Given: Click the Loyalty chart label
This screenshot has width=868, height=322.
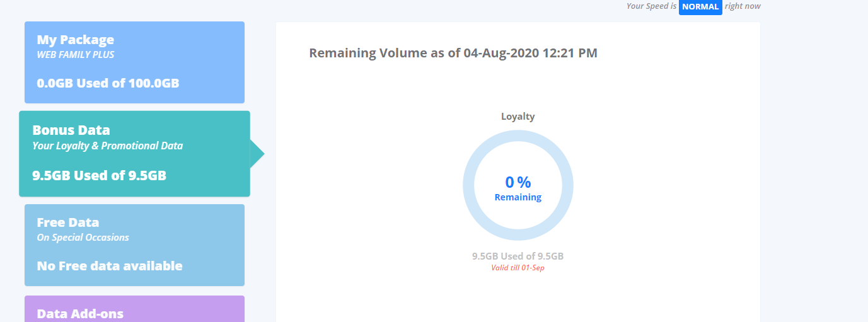Looking at the screenshot, I should point(518,116).
